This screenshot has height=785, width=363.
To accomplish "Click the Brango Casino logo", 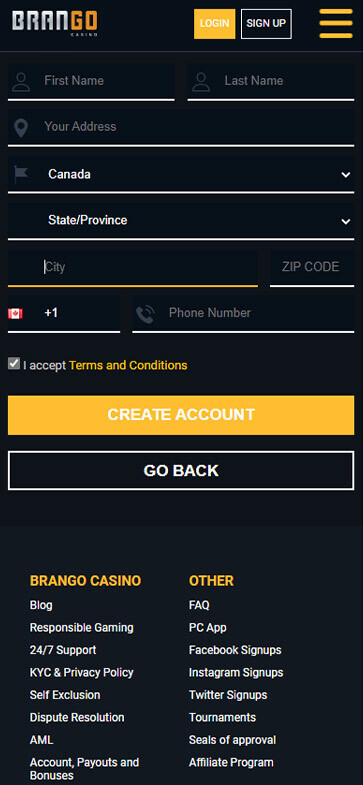I will [x=55, y=24].
